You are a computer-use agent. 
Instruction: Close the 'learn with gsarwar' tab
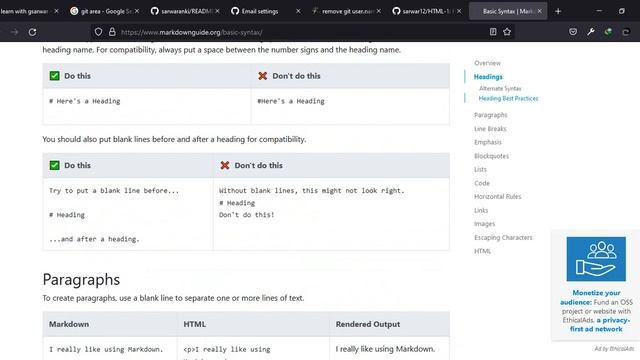pyautogui.click(x=56, y=11)
